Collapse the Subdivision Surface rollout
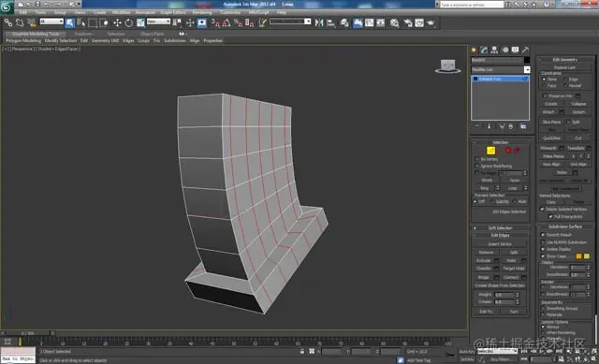 pyautogui.click(x=565, y=226)
